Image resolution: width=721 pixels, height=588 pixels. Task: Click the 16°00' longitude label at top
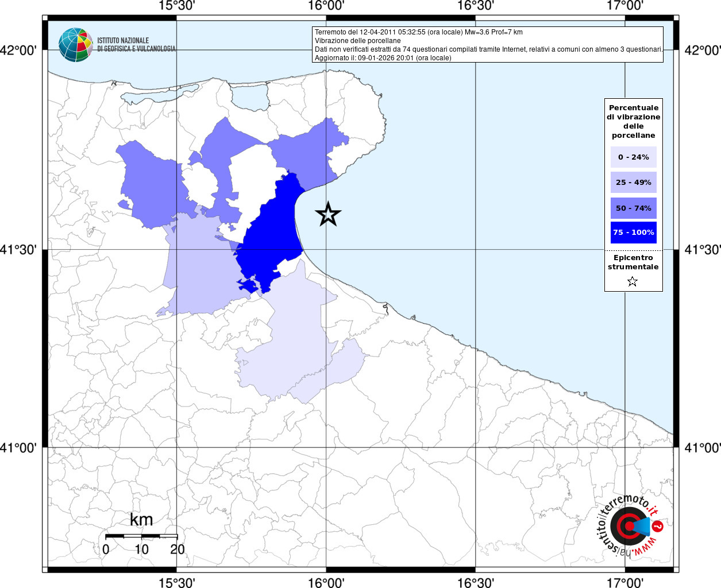[x=326, y=6]
